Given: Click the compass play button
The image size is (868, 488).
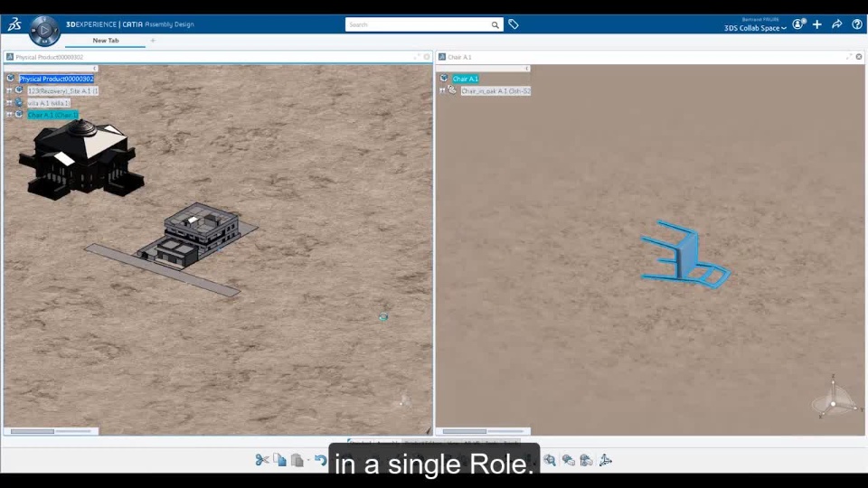Looking at the screenshot, I should click(x=44, y=31).
